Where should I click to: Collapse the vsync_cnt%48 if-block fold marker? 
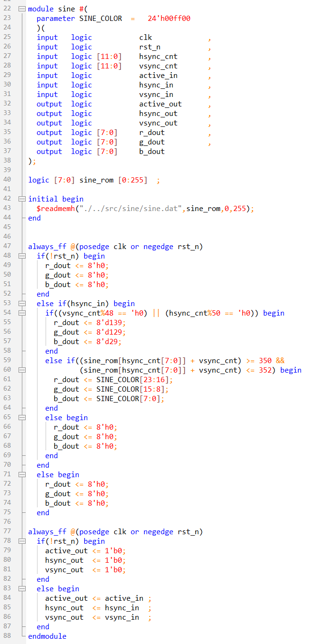[21, 313]
